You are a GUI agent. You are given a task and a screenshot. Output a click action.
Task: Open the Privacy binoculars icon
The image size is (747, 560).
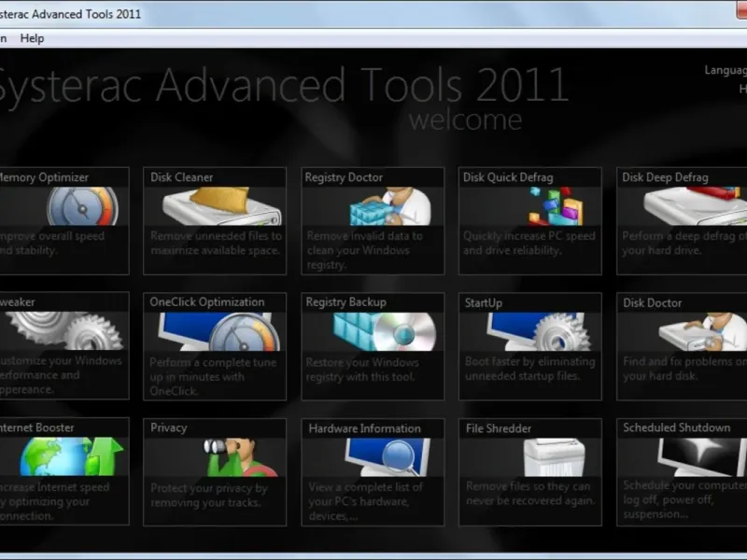[x=242, y=457]
